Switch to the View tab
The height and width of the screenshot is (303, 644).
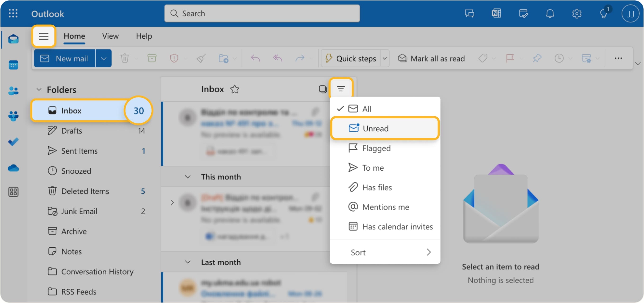coord(110,36)
